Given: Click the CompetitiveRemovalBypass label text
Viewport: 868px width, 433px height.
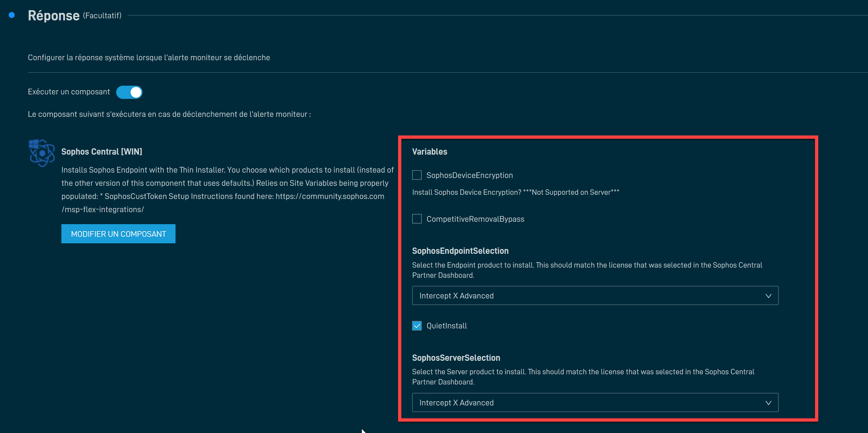Looking at the screenshot, I should coord(475,219).
